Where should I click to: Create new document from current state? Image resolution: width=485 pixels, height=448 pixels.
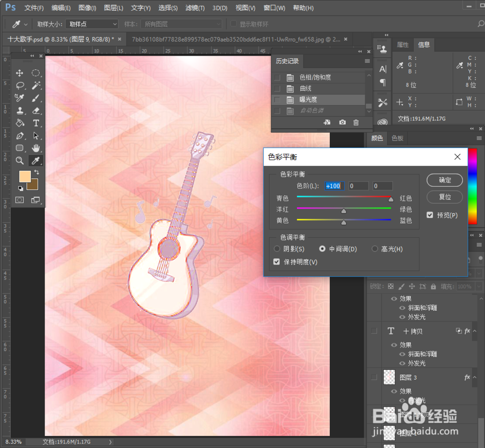tap(327, 122)
